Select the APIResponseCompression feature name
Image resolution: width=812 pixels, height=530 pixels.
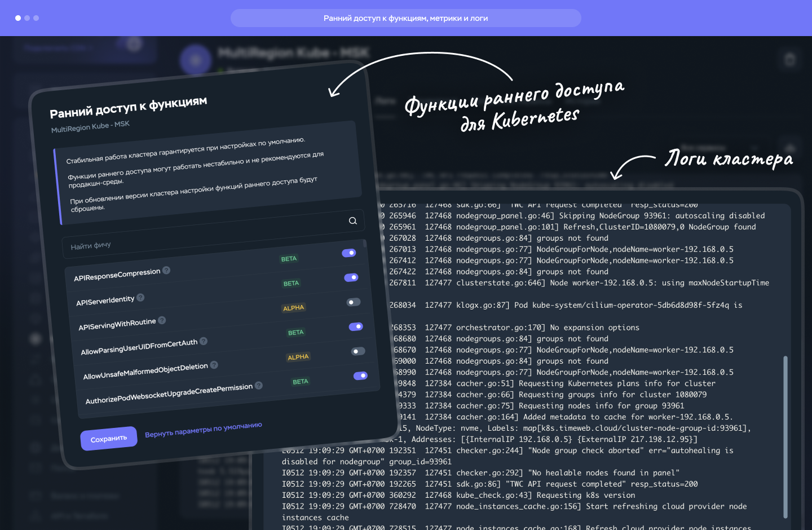pyautogui.click(x=117, y=275)
